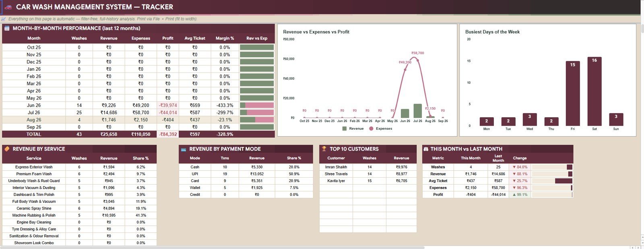The height and width of the screenshot is (249, 644).
Task: Select the Friday bar showing 15
Action: pyautogui.click(x=573, y=93)
